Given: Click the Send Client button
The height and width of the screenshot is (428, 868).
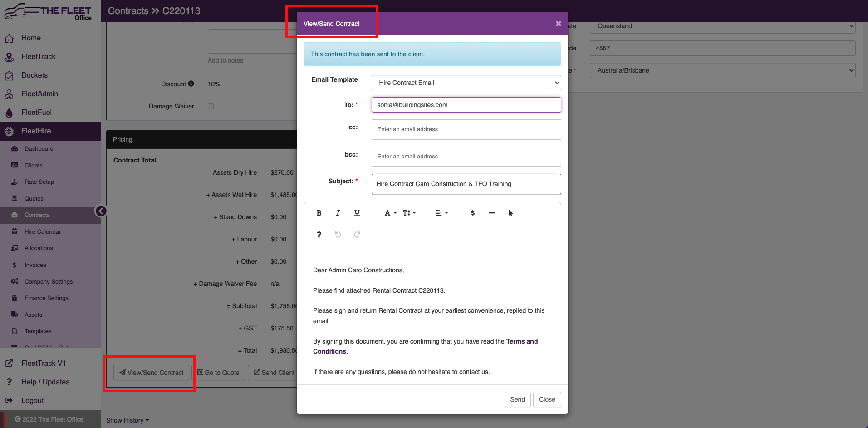Looking at the screenshot, I should tap(274, 373).
